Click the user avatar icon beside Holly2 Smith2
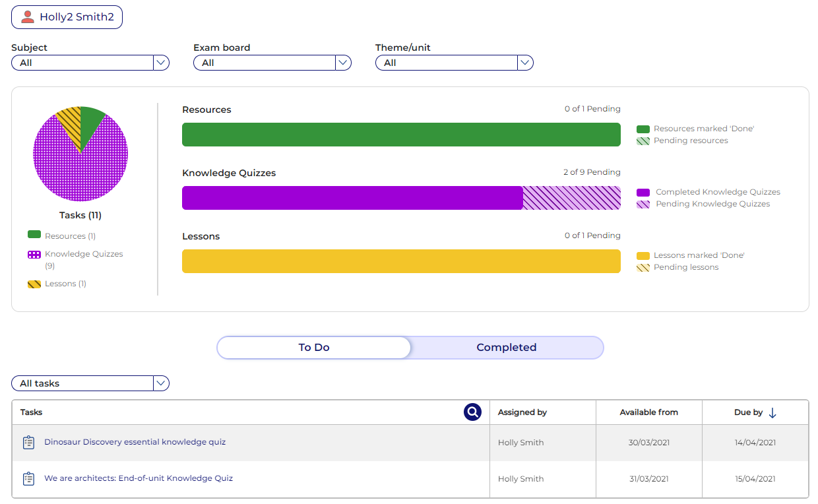 28,17
